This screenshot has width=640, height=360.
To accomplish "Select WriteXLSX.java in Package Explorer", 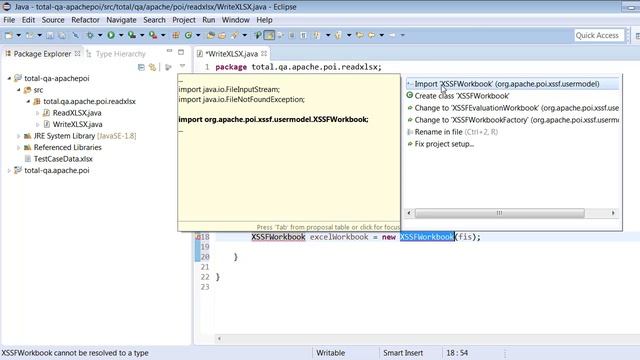I will (x=77, y=124).
